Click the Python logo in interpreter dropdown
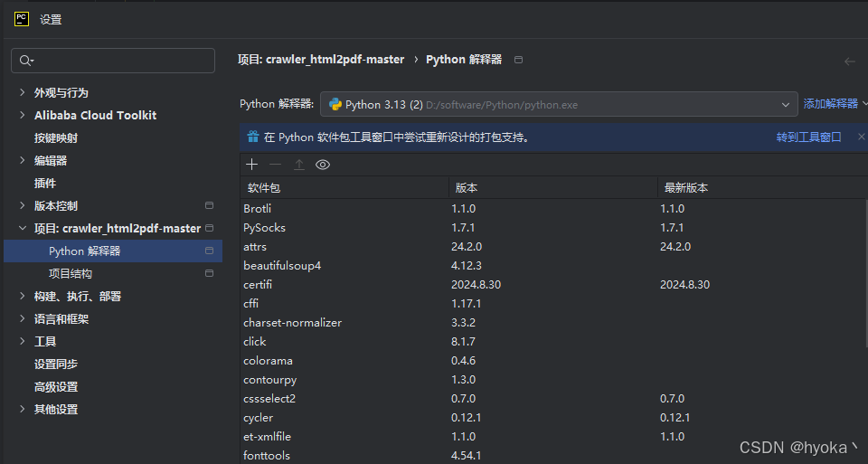 pos(335,104)
